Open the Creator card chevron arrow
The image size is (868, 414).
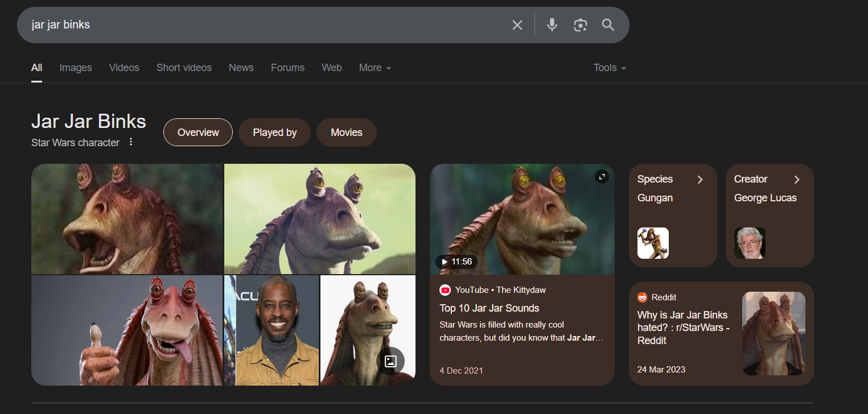click(797, 180)
